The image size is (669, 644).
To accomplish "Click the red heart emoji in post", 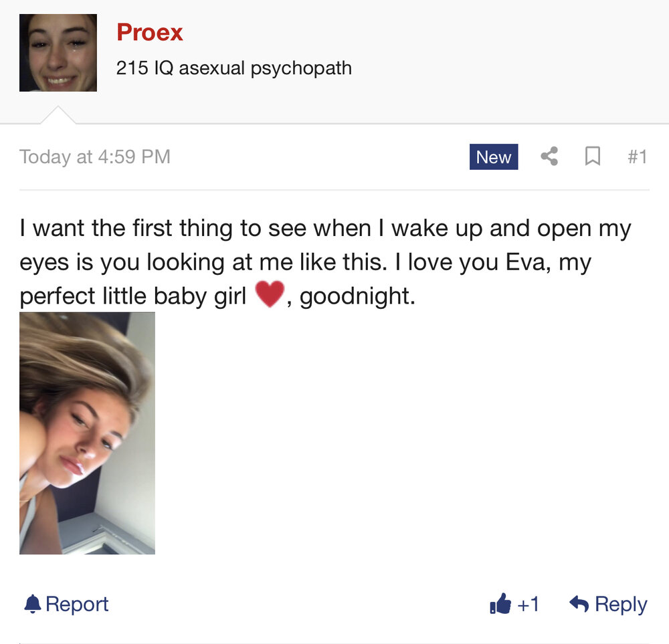I will (x=269, y=294).
